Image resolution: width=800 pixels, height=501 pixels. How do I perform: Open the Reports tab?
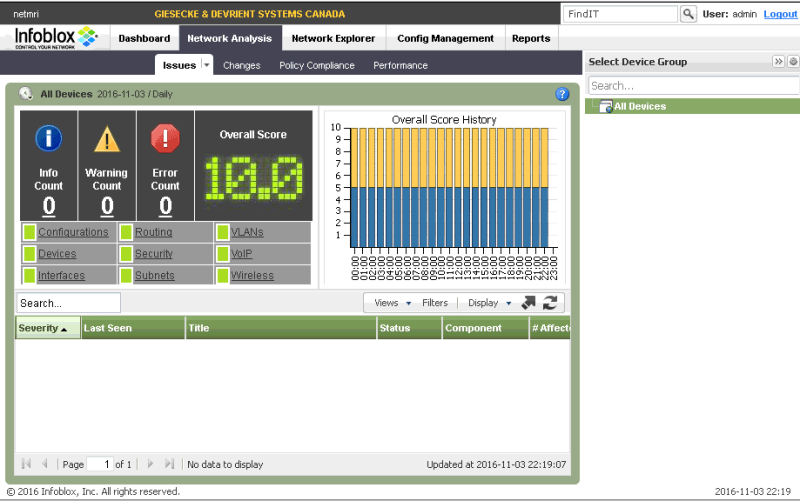pos(531,38)
